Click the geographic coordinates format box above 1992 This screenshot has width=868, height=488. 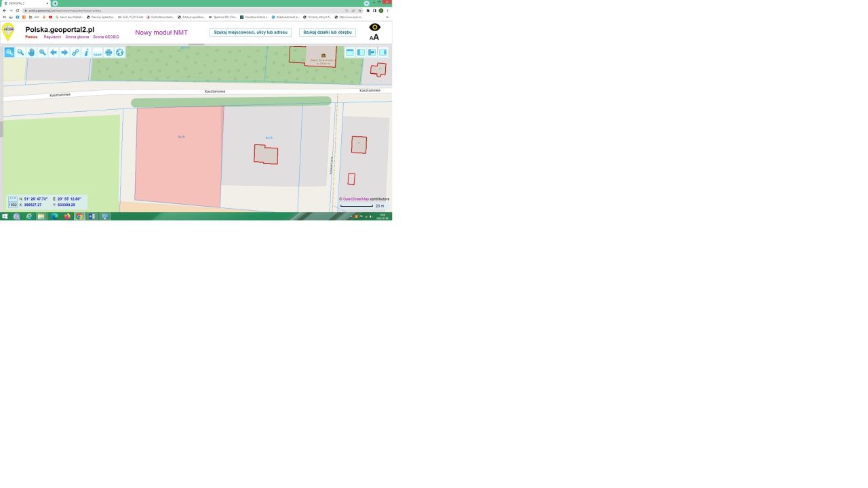click(x=13, y=199)
